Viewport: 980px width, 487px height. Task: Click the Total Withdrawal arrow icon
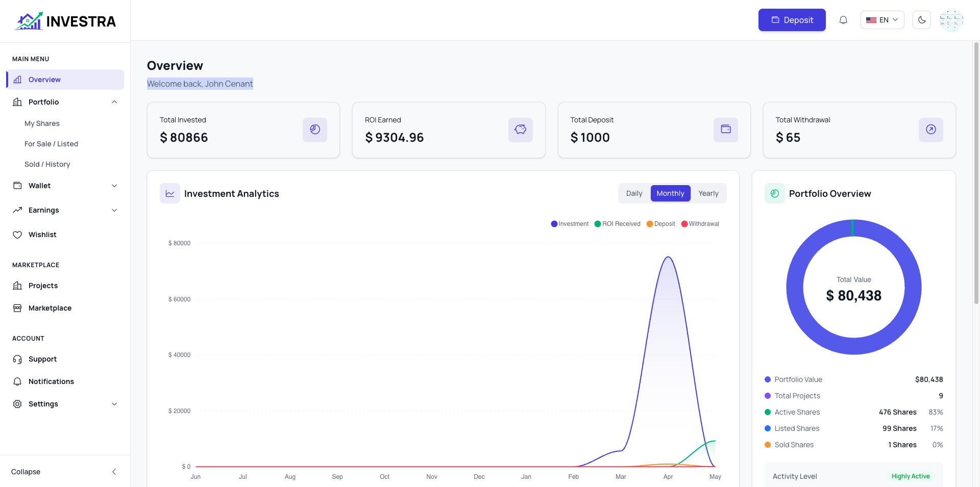(931, 130)
